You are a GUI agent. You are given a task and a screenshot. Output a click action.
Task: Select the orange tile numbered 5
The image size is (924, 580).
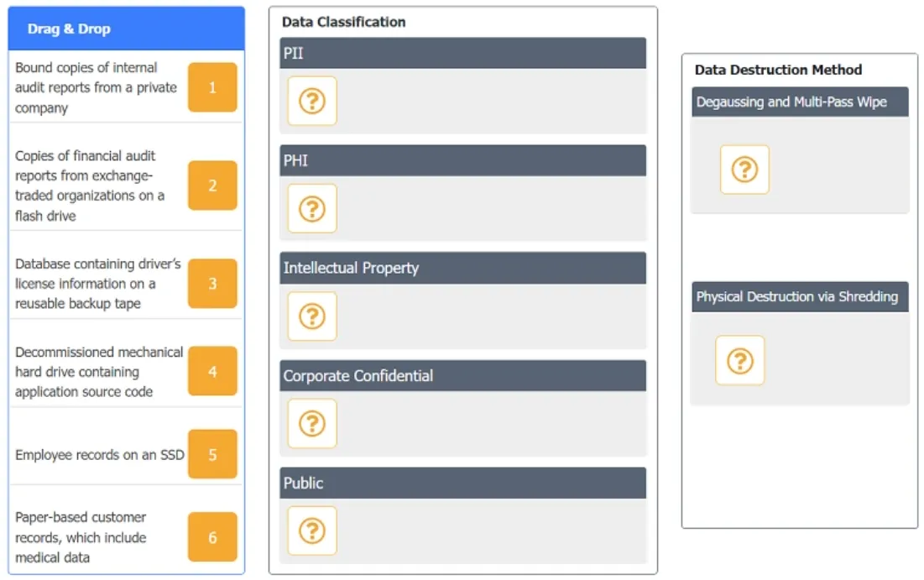point(212,454)
